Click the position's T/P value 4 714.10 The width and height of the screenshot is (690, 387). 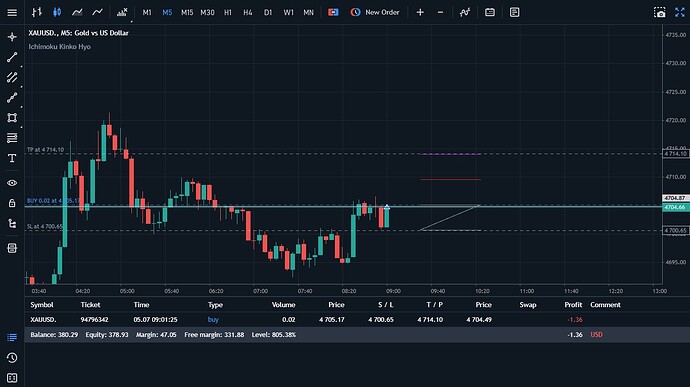(430, 320)
